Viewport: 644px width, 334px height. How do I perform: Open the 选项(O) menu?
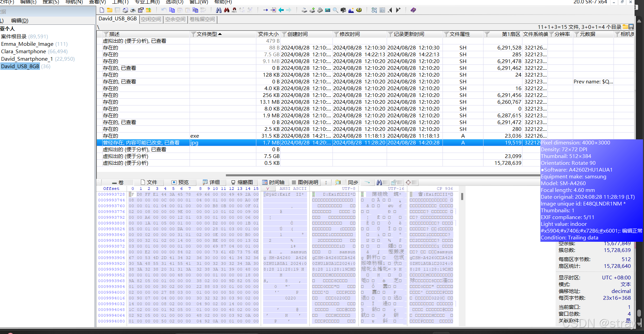[174, 2]
